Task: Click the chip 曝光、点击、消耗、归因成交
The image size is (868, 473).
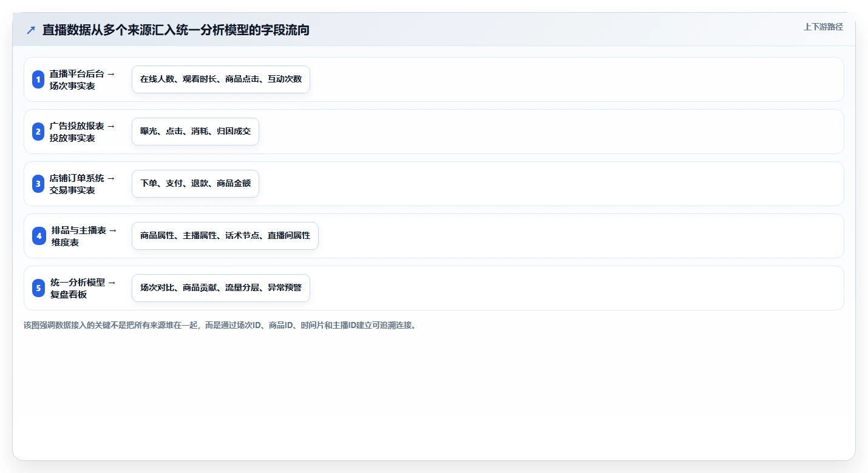Action: pyautogui.click(x=195, y=132)
